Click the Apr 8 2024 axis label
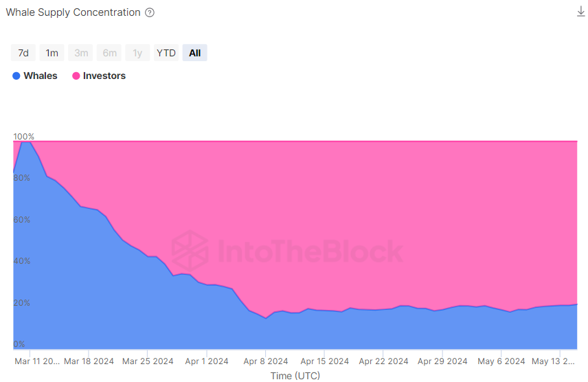This screenshot has width=588, height=382. click(x=266, y=361)
